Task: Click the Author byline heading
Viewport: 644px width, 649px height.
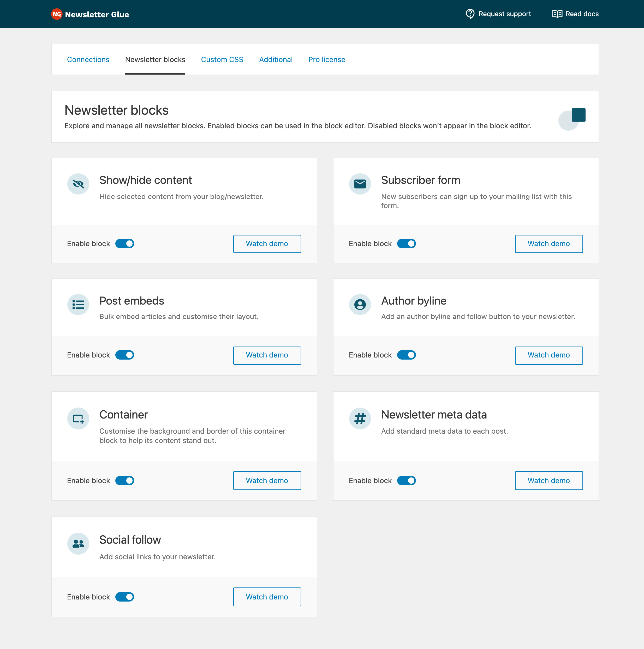Action: click(413, 301)
